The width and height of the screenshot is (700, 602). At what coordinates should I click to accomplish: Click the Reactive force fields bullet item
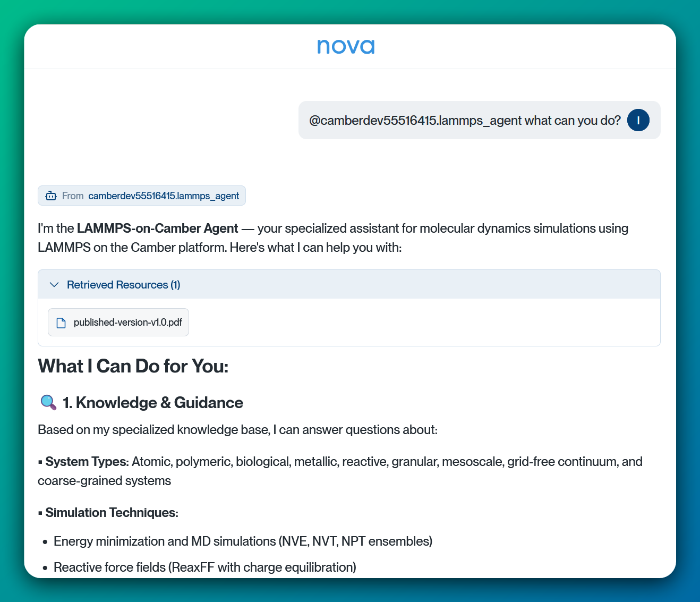click(x=204, y=567)
